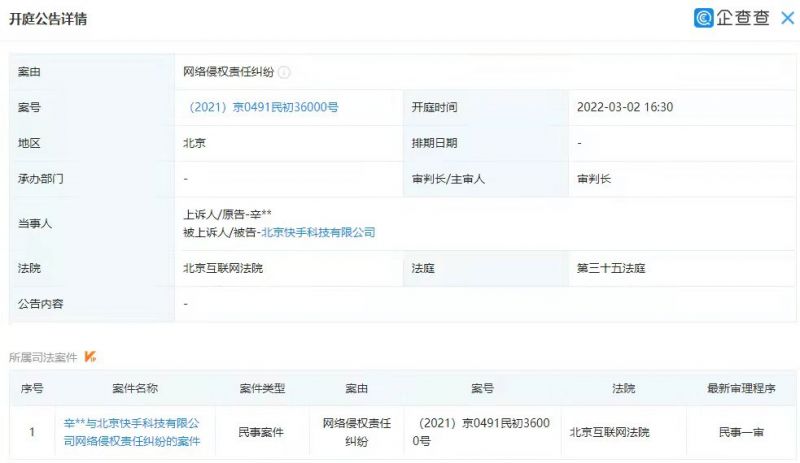Click the 上诉人/原告-辛** party text
The image size is (800, 463).
(x=228, y=215)
